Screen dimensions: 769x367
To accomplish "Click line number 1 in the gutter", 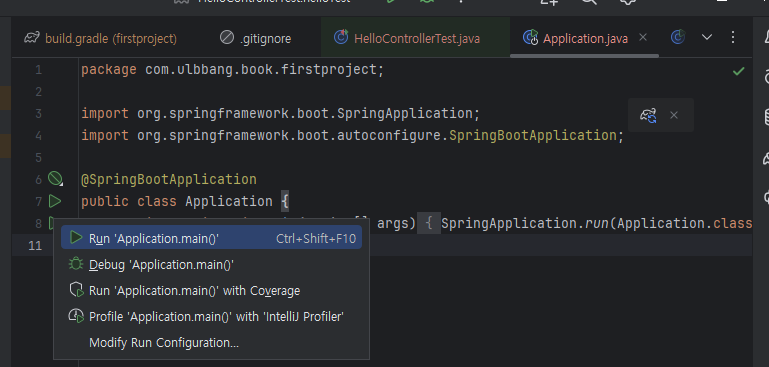I will tap(38, 70).
